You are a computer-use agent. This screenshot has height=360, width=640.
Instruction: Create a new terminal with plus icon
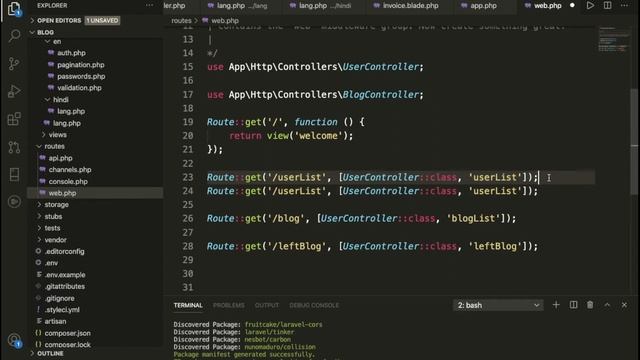556,305
